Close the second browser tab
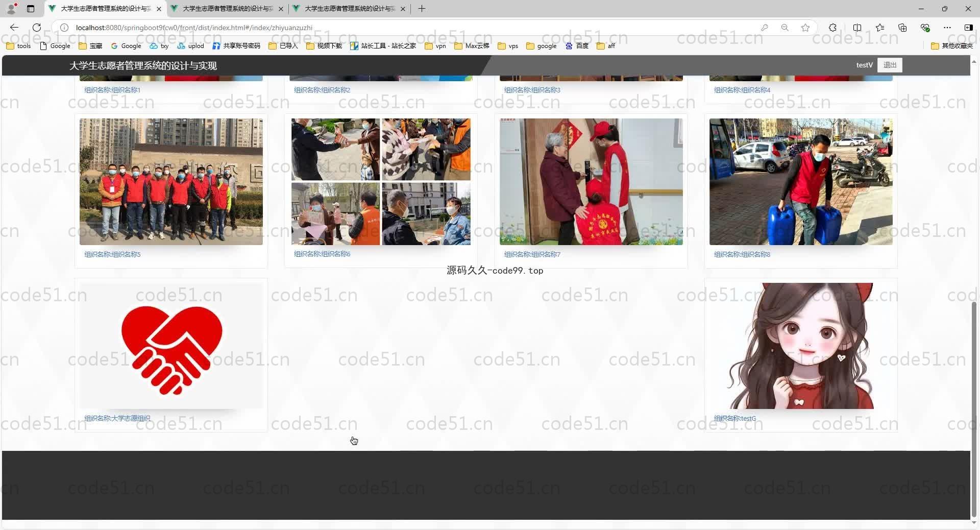Image resolution: width=980 pixels, height=530 pixels. 281,9
